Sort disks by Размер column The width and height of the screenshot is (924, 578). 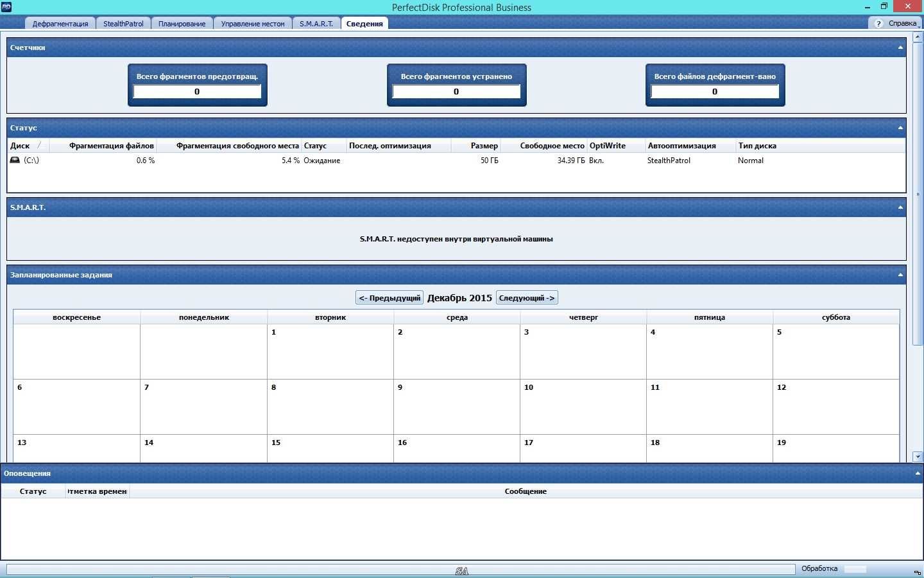(x=475, y=146)
